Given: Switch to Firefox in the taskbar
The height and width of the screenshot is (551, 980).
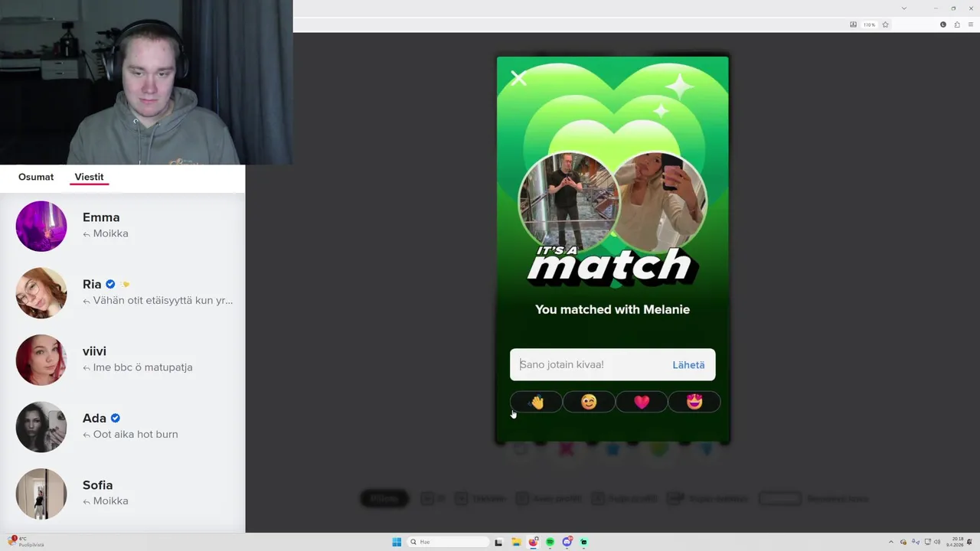Looking at the screenshot, I should click(534, 542).
